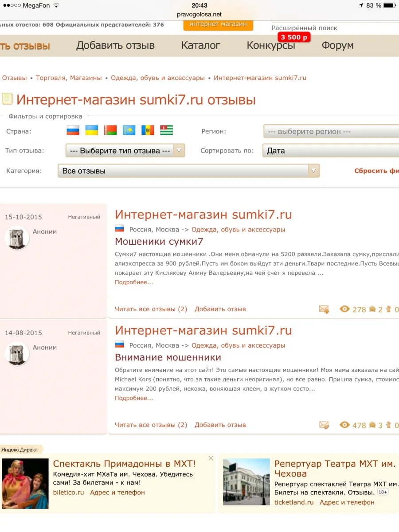Navigate to the Форум menu item

click(337, 45)
